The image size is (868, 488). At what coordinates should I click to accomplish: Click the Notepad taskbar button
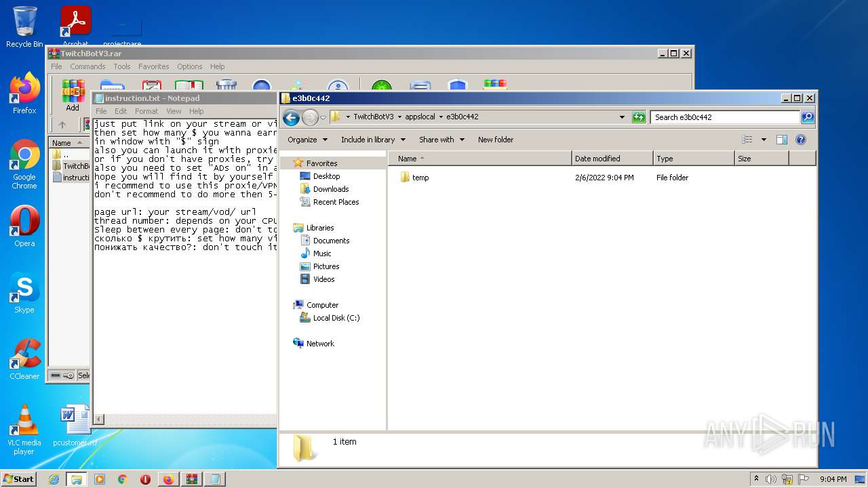pos(214,479)
